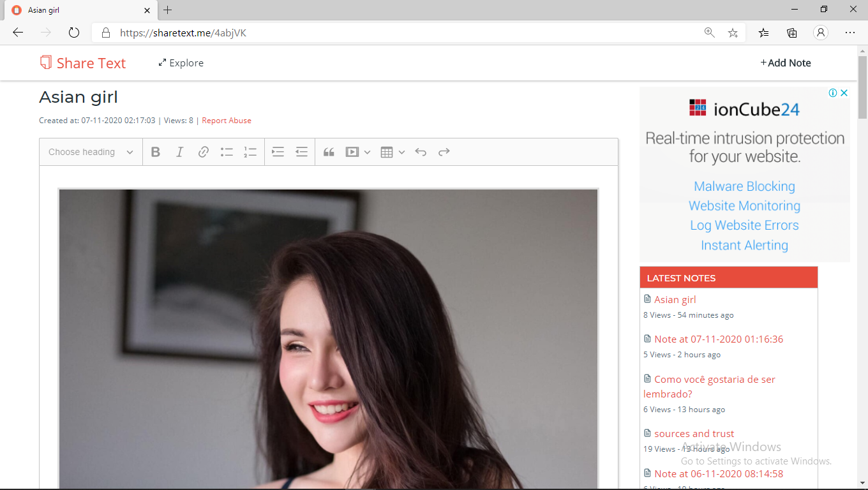Create a numbered list
This screenshot has width=868, height=490.
pos(250,152)
